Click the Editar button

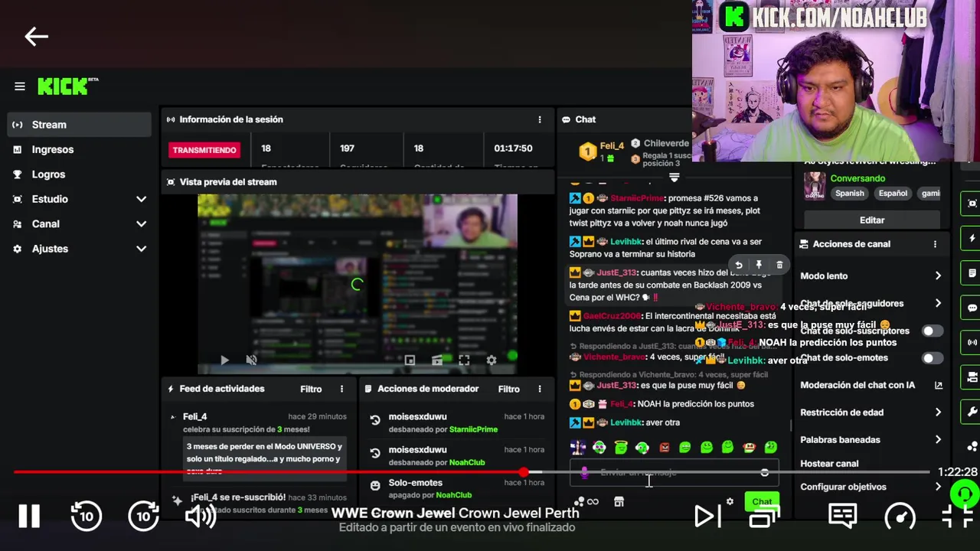pos(872,220)
